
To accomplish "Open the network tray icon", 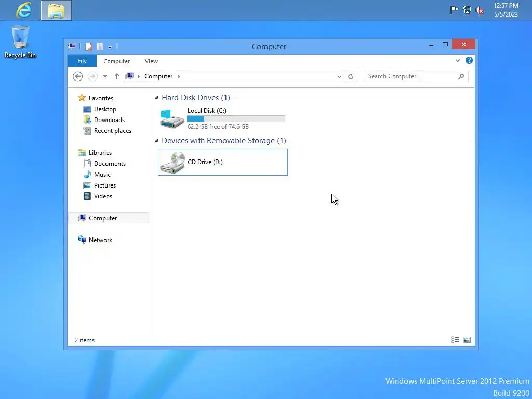I will coord(467,10).
